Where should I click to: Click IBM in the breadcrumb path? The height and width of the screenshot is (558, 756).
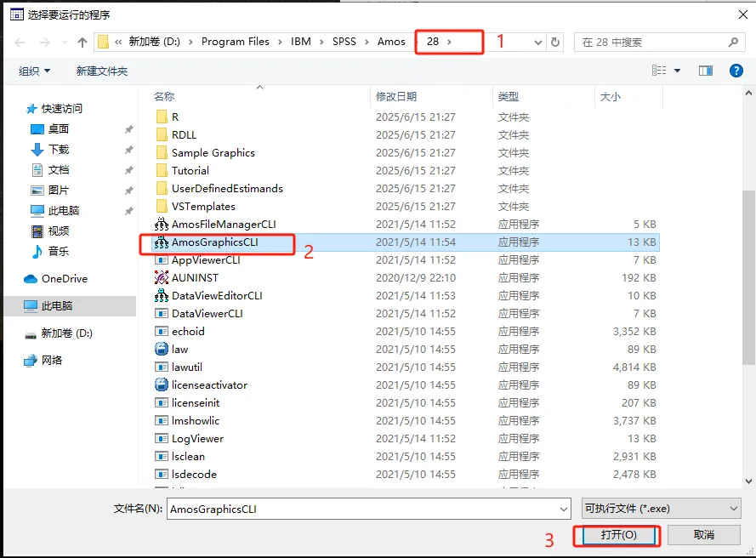(x=301, y=42)
